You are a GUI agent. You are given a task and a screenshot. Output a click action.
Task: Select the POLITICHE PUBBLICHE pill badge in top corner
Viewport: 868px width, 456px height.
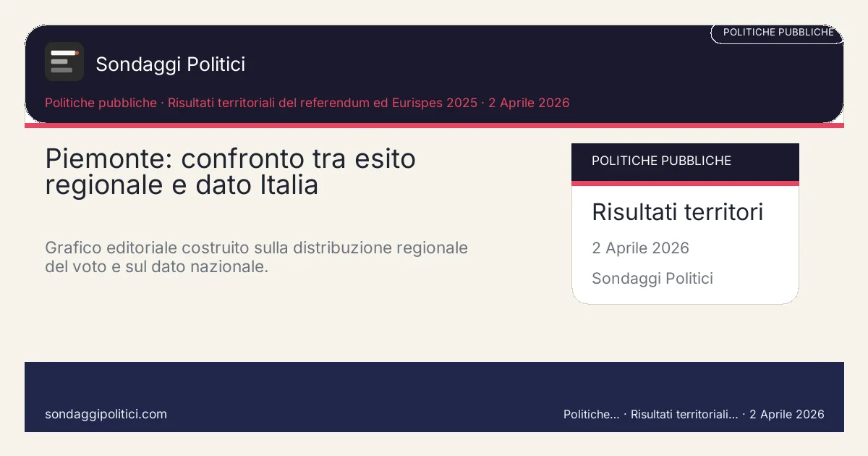point(778,33)
